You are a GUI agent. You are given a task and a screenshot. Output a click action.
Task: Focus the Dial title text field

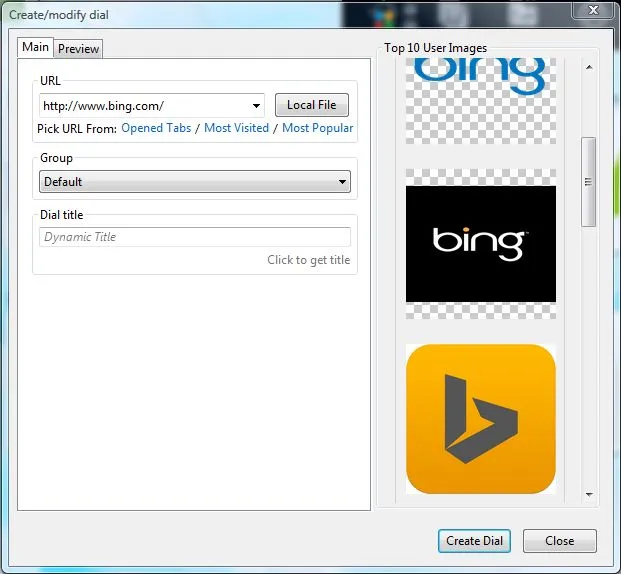click(x=195, y=237)
